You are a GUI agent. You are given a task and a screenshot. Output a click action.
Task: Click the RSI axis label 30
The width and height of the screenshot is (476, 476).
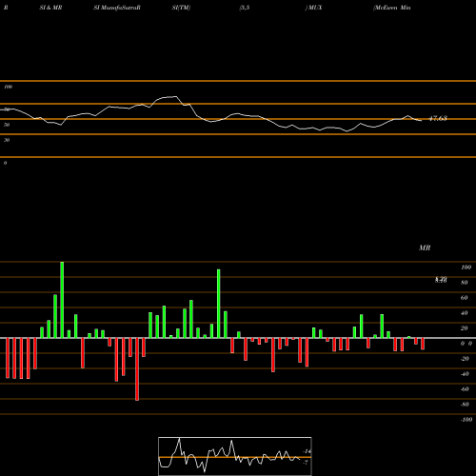(x=7, y=140)
